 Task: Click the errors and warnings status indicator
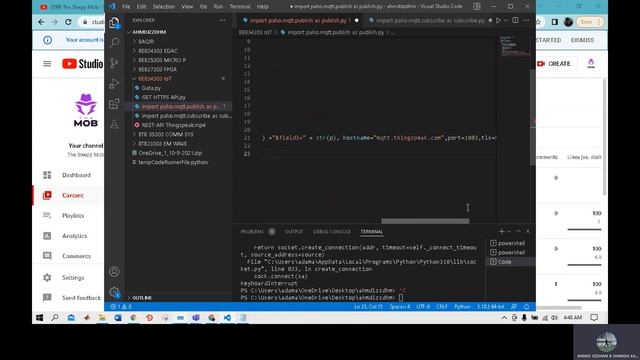coord(121,307)
